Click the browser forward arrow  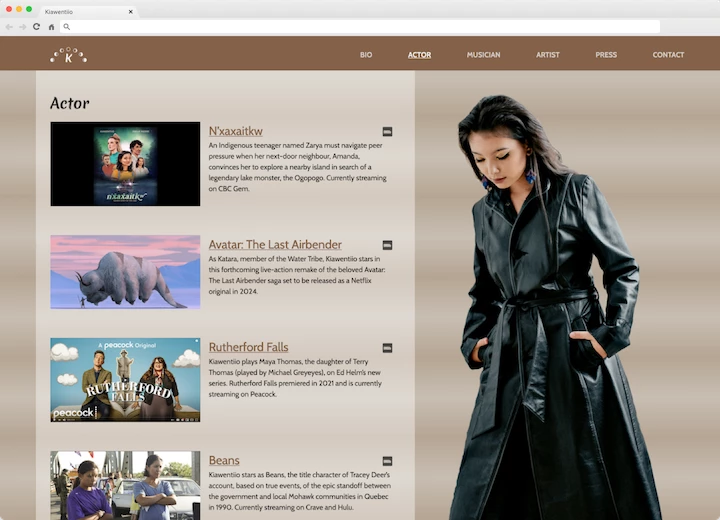pos(22,27)
